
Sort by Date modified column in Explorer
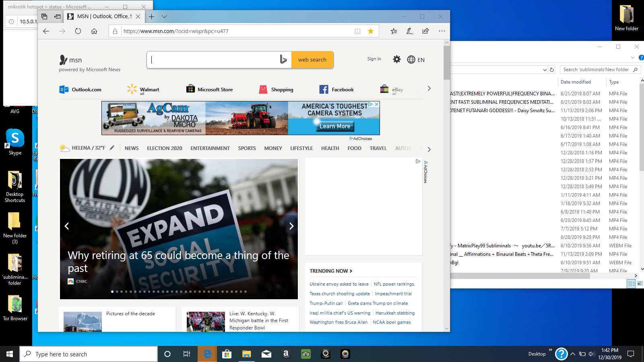pos(576,82)
